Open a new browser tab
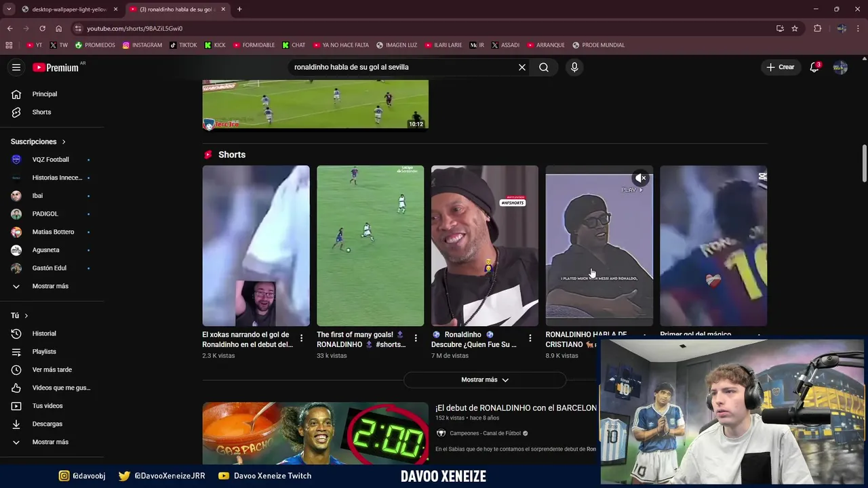Image resolution: width=868 pixels, height=488 pixels. [239, 9]
